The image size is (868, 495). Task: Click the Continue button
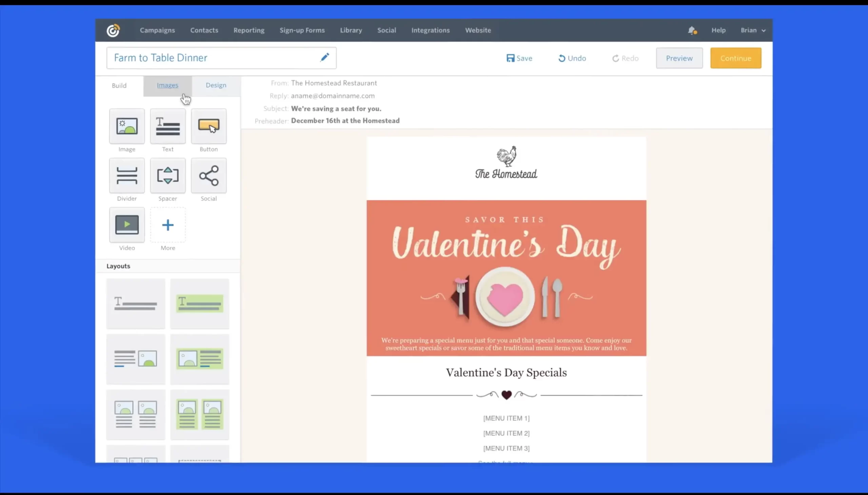point(736,58)
